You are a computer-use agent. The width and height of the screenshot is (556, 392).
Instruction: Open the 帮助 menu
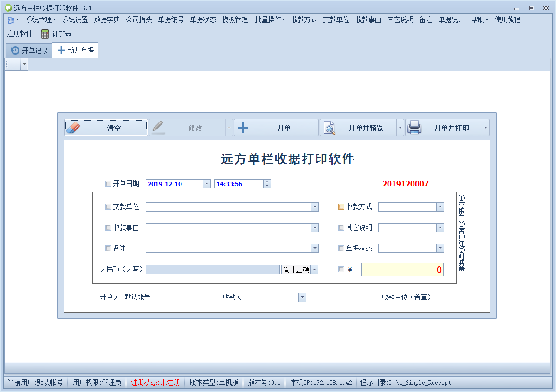pyautogui.click(x=479, y=20)
